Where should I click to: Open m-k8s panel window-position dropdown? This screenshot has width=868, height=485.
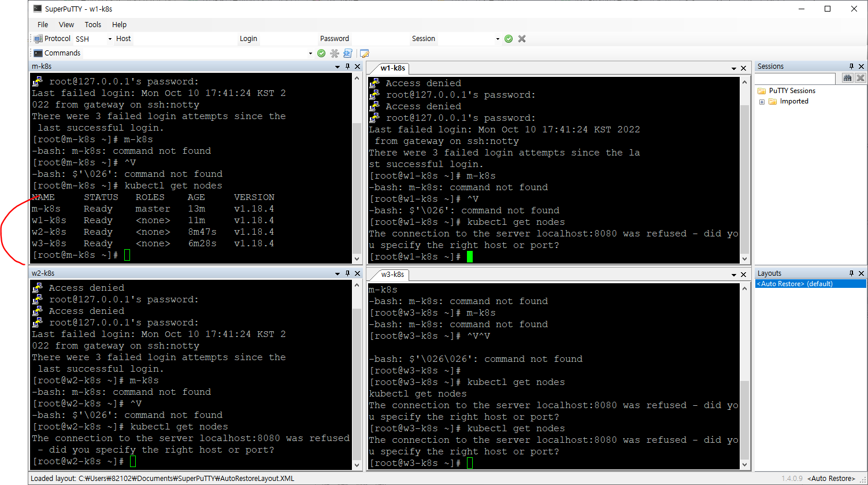point(337,66)
